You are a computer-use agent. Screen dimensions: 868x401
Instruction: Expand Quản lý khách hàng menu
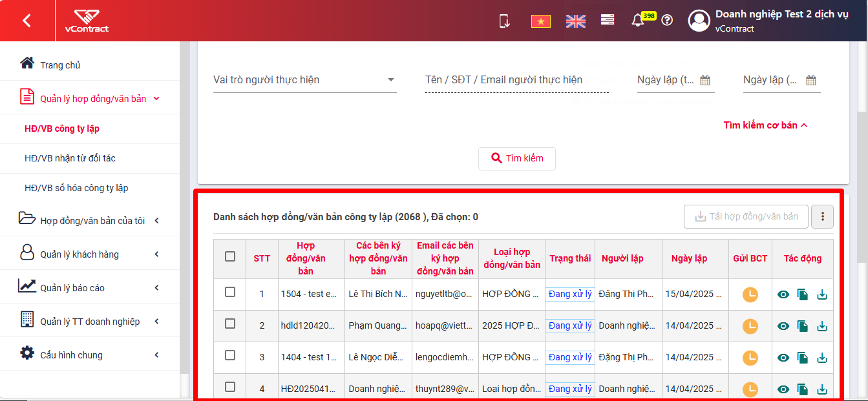90,254
